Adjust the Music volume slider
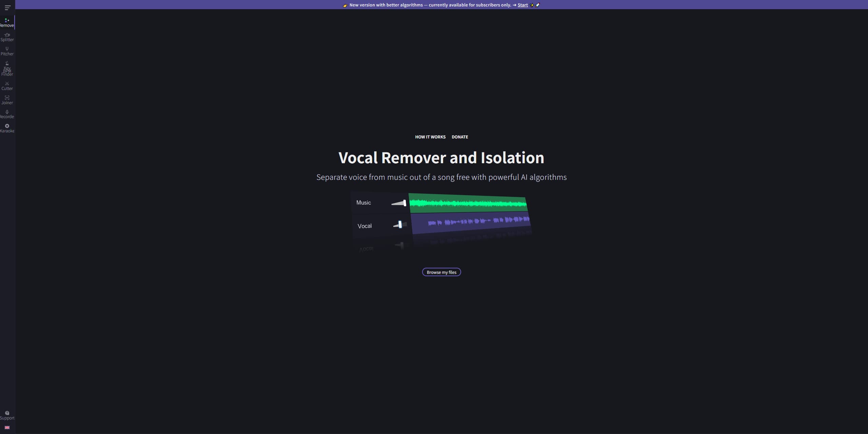This screenshot has width=868, height=434. (x=399, y=203)
